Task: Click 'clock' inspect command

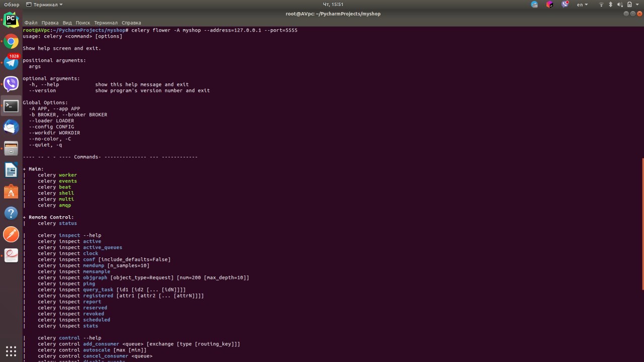Action: [x=91, y=253]
